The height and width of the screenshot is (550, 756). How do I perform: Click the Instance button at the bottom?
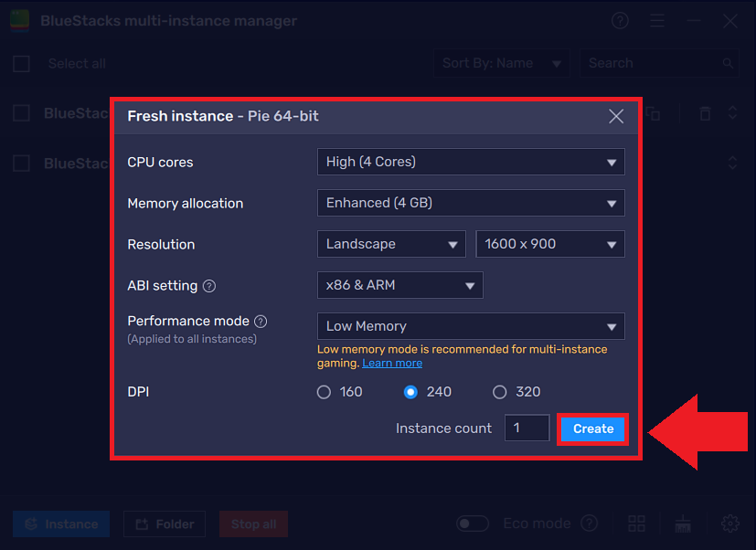tap(61, 524)
